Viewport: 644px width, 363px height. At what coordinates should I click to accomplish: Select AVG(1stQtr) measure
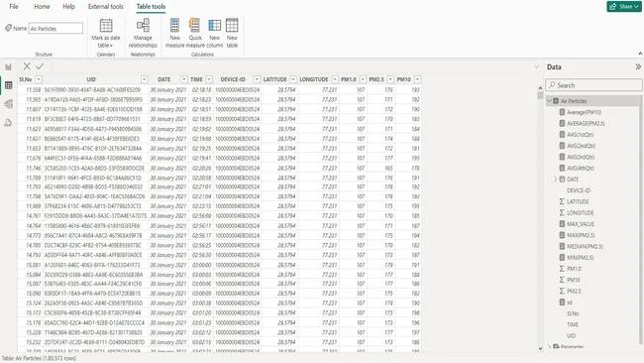click(580, 135)
